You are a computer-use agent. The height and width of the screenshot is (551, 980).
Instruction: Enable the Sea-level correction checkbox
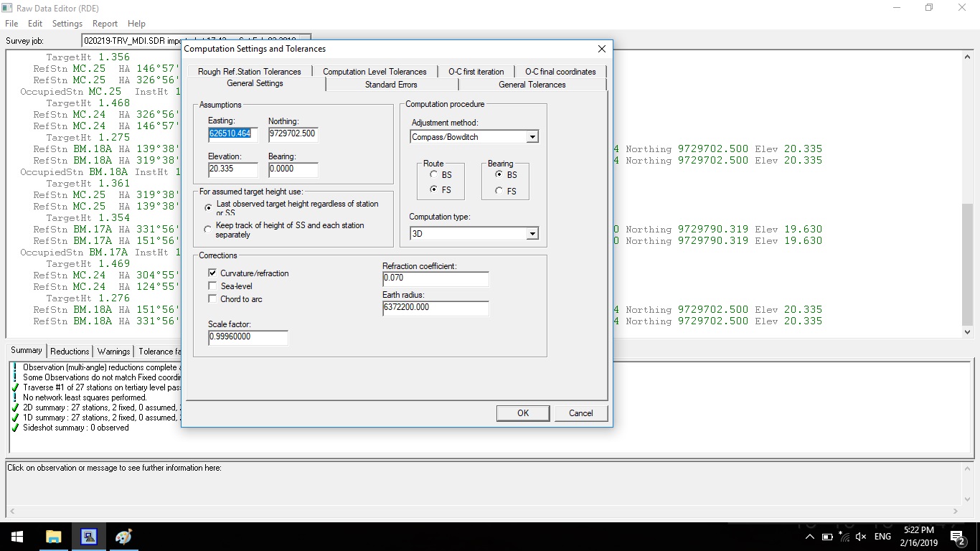(x=212, y=286)
